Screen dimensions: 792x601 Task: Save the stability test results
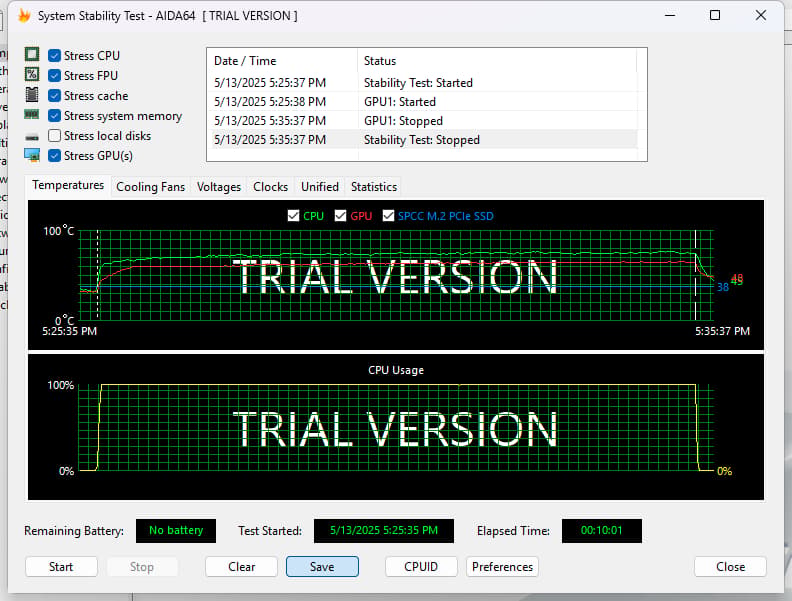coord(322,567)
